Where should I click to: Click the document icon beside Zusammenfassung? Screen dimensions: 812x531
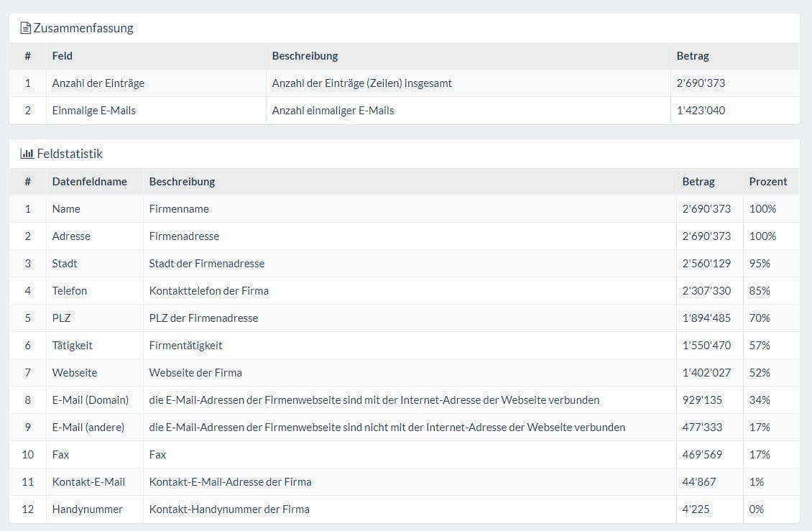(26, 29)
